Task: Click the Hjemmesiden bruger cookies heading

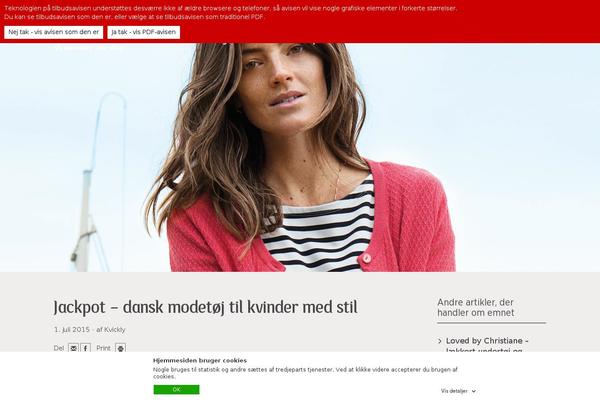Action: (x=200, y=361)
